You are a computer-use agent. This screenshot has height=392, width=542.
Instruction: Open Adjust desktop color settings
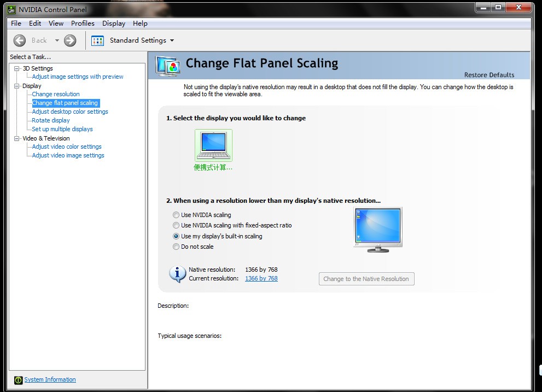(70, 112)
